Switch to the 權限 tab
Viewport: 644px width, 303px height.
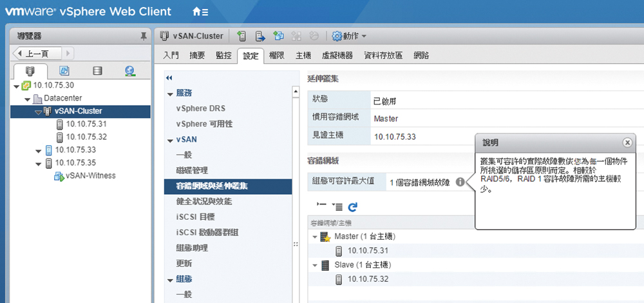point(276,55)
